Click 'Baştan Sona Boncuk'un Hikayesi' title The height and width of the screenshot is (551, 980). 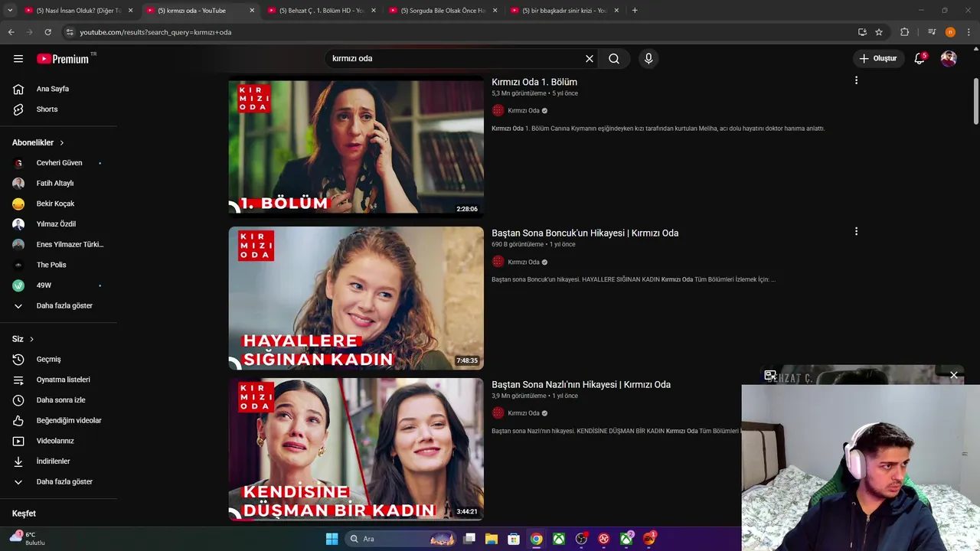point(585,233)
